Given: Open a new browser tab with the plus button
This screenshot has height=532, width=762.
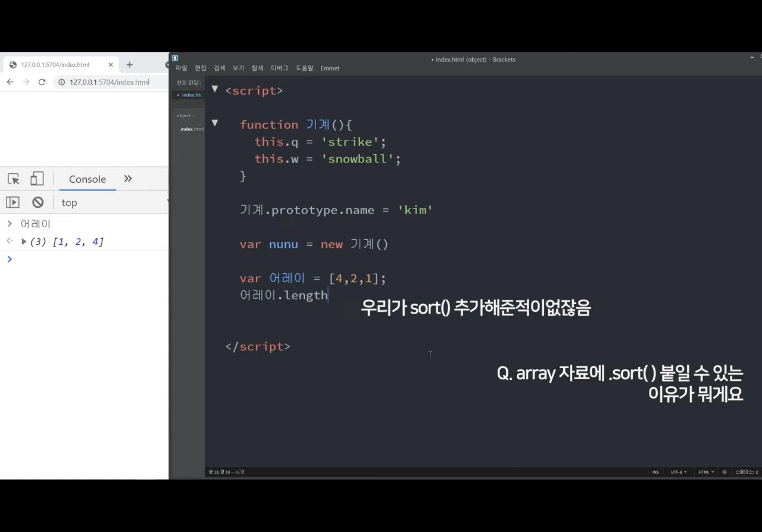Looking at the screenshot, I should (x=130, y=65).
